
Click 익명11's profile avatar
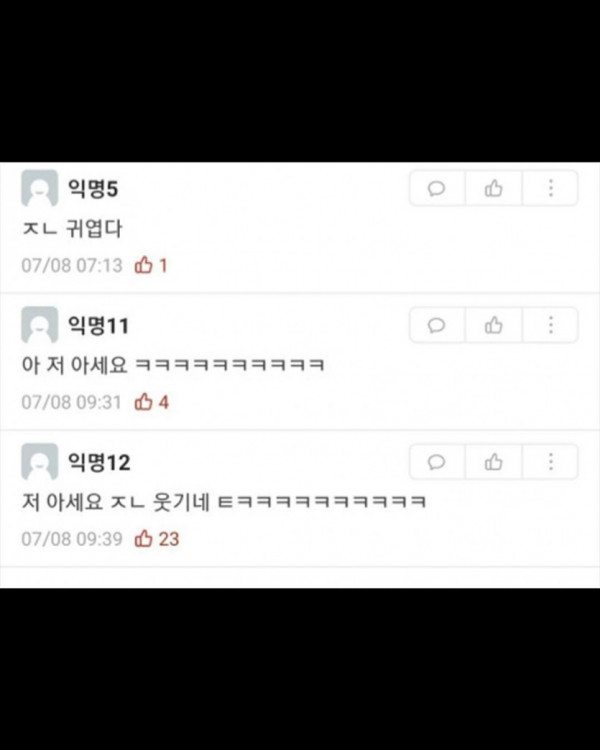[x=40, y=325]
